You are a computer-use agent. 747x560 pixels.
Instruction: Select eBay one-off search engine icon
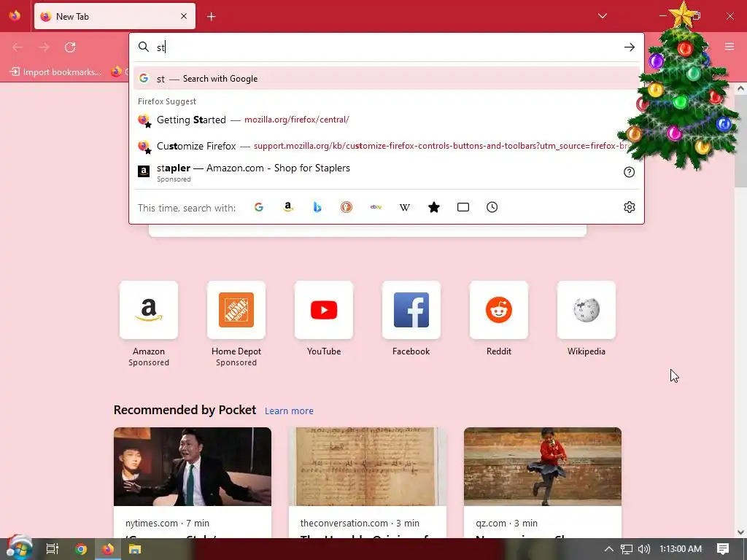376,207
